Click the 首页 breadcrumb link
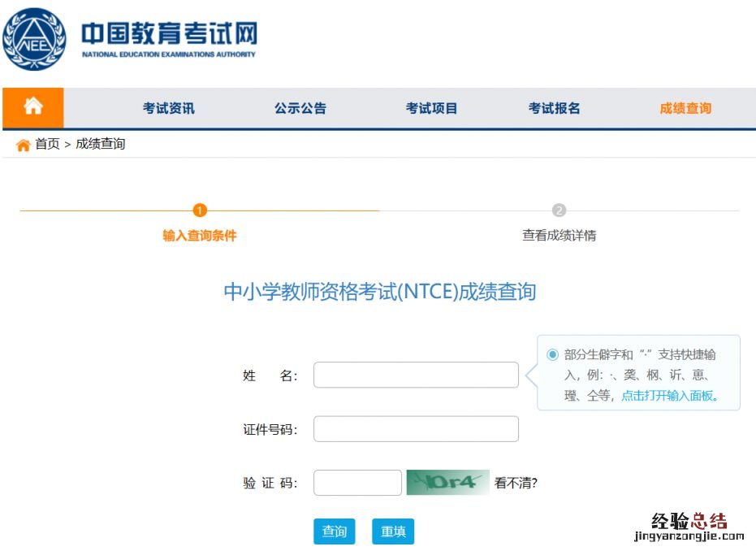Viewport: 756px width, 551px height. (x=47, y=144)
